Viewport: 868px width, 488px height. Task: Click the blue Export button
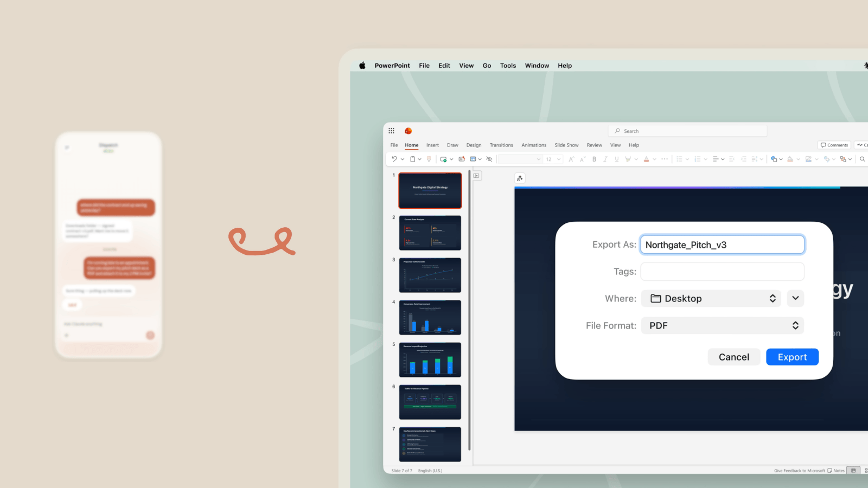(792, 357)
